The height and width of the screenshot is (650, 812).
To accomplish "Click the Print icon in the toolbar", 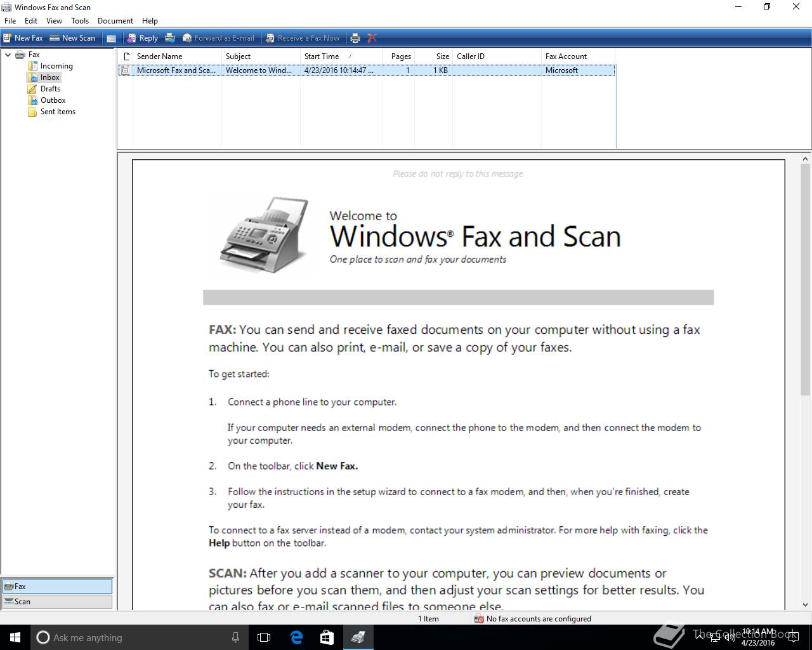I will tap(355, 38).
